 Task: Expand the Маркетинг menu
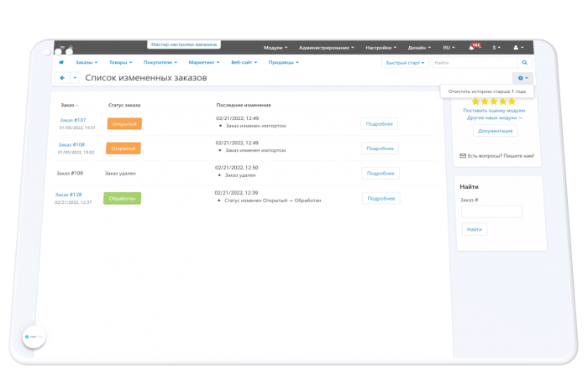tap(204, 62)
